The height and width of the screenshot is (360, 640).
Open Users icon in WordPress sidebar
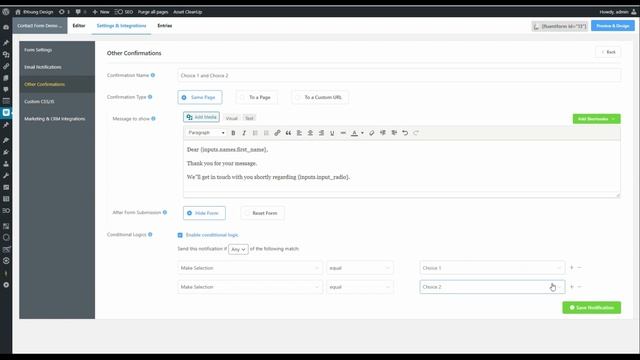click(x=6, y=164)
